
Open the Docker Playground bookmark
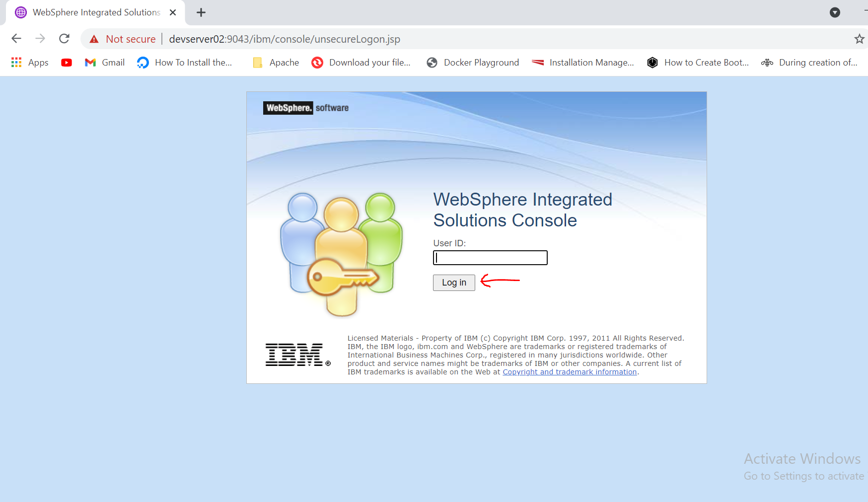pos(473,63)
